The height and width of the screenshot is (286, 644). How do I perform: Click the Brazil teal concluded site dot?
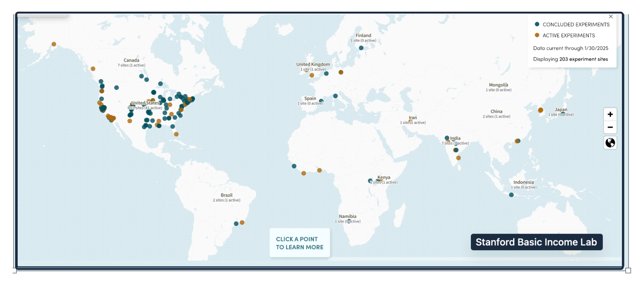(x=236, y=224)
